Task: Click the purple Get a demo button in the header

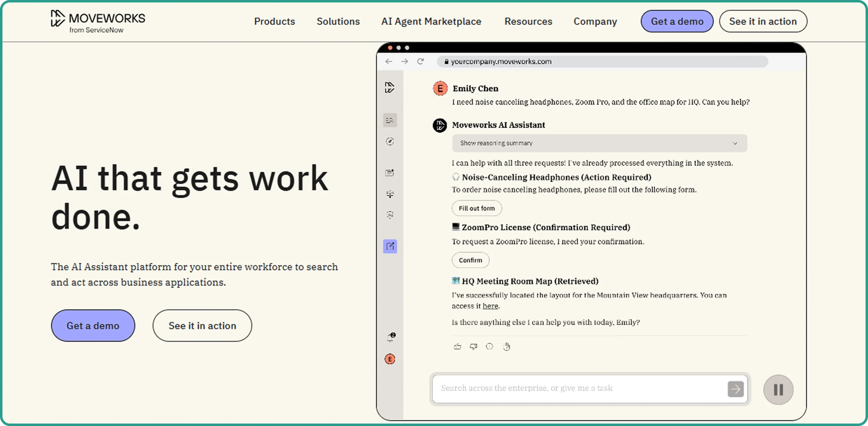Action: coord(677,21)
